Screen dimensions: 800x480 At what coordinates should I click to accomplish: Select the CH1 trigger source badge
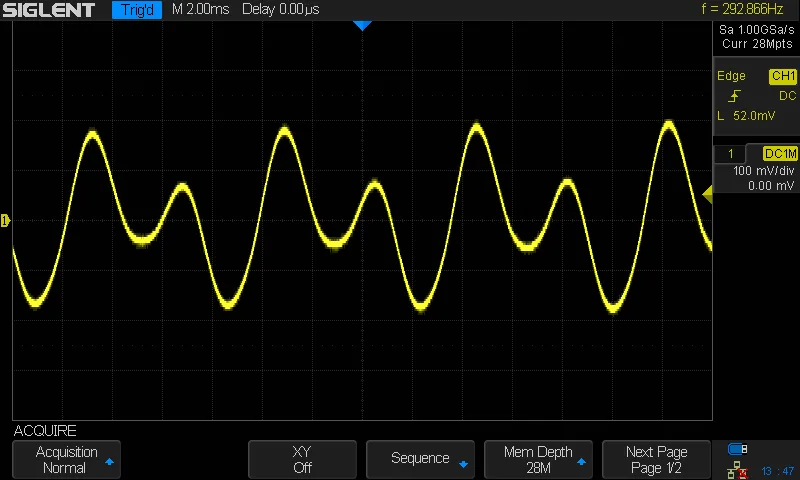point(783,76)
